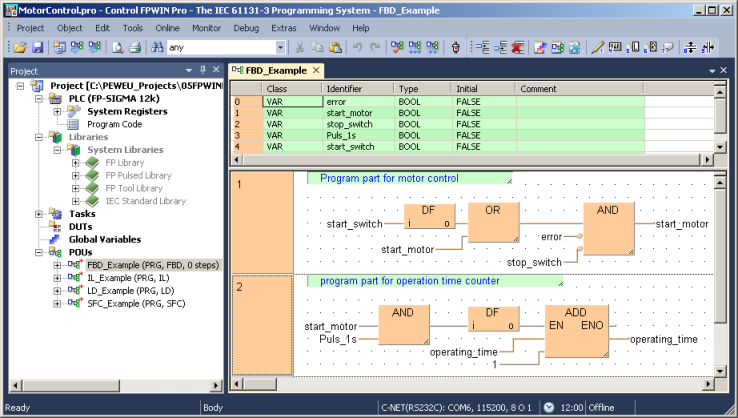
Task: Expand the Tasks tree node
Action: pos(40,213)
